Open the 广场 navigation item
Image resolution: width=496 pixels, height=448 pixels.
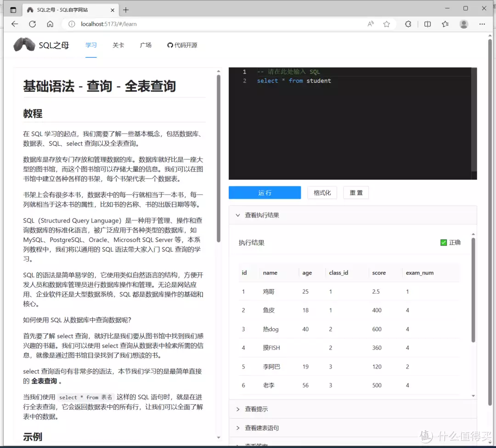(x=146, y=45)
